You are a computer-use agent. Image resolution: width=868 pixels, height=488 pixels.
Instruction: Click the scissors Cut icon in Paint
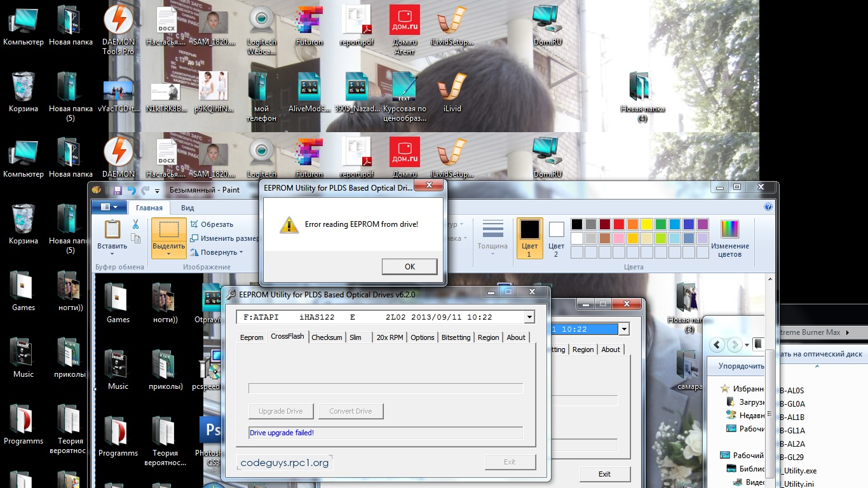[x=135, y=224]
